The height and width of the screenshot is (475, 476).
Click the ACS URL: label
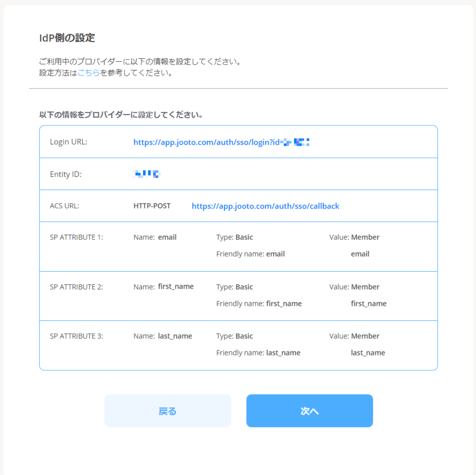[64, 206]
